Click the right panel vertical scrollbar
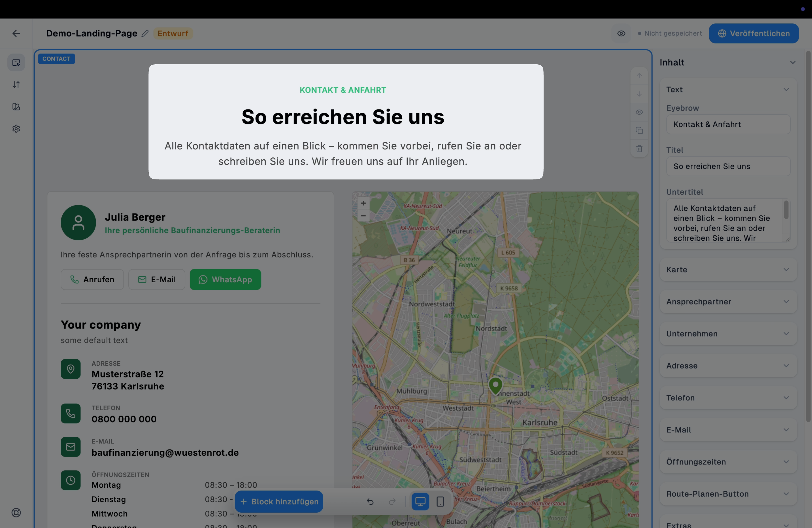This screenshot has height=528, width=812. coord(808,236)
